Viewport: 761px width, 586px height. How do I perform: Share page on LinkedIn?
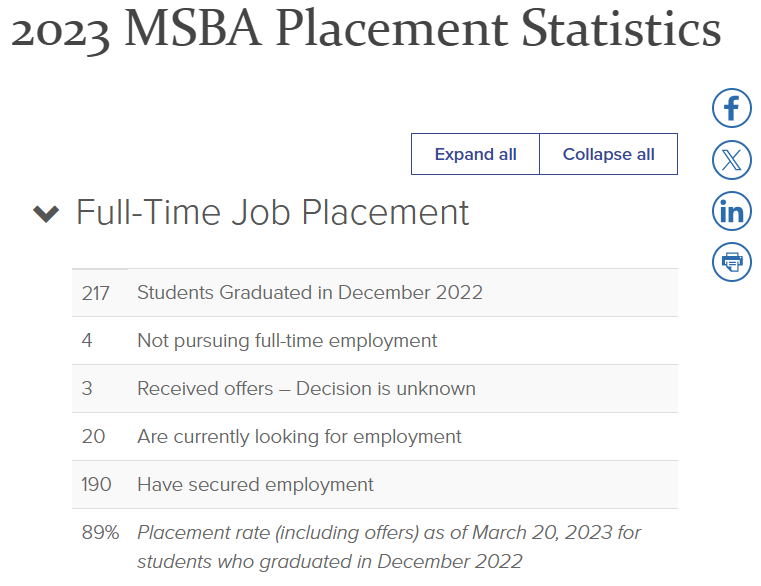(731, 211)
